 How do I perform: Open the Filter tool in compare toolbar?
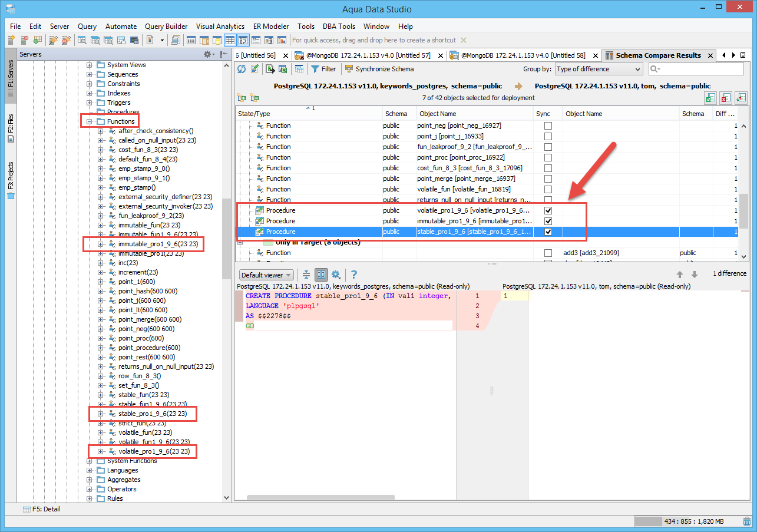pyautogui.click(x=323, y=69)
